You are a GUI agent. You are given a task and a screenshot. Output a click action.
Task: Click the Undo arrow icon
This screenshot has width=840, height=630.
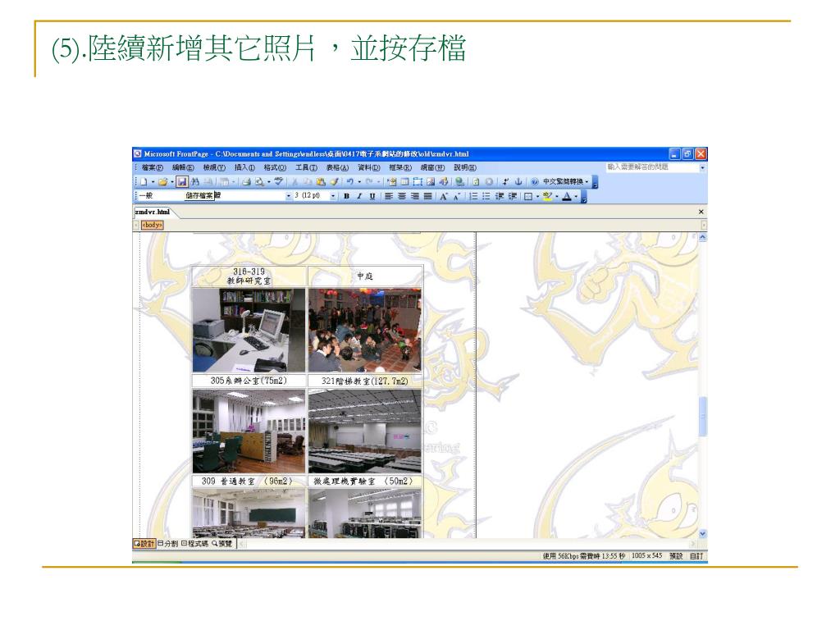coord(349,181)
